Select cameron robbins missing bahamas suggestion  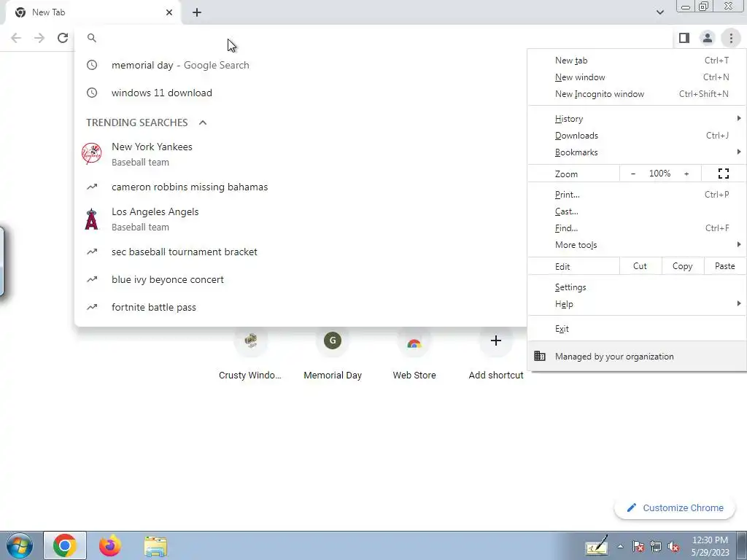(301, 187)
